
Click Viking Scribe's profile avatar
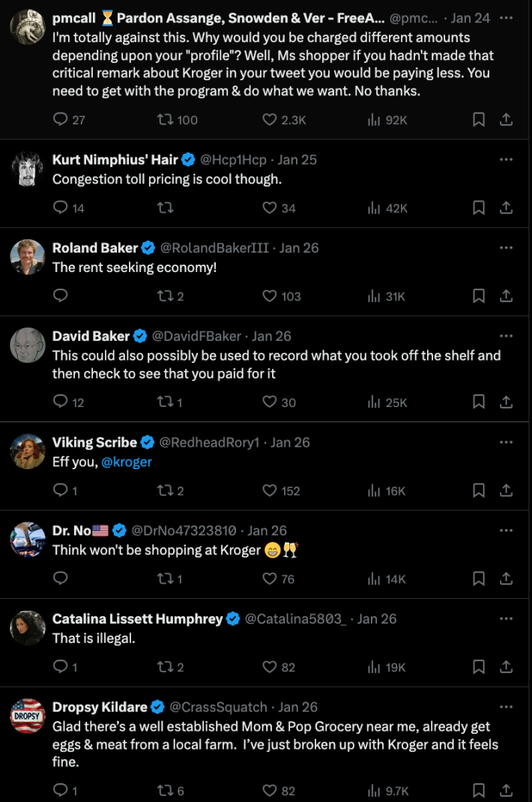(x=28, y=450)
